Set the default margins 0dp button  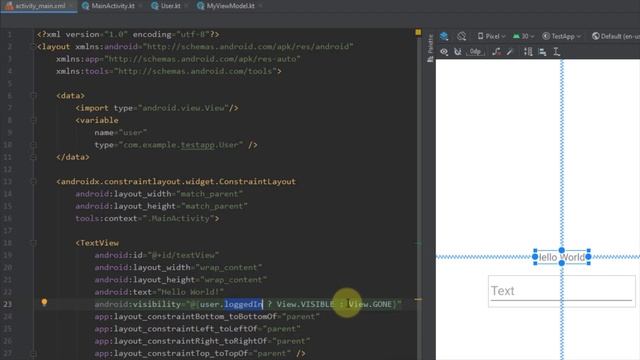[476, 52]
